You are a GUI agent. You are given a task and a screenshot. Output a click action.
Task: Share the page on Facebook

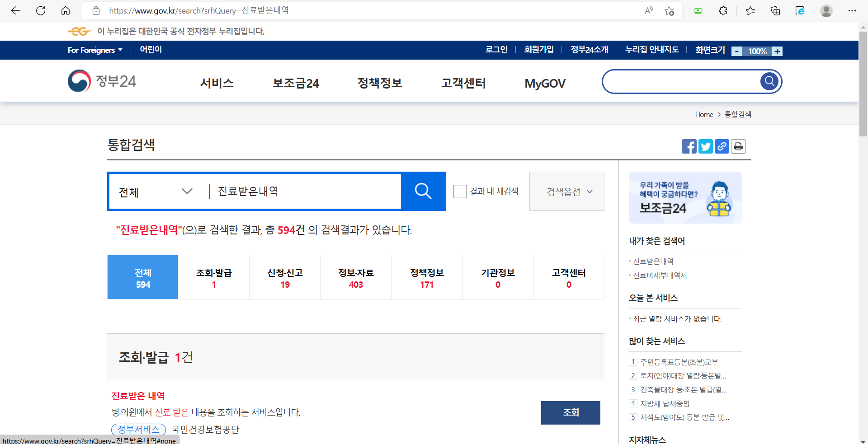click(x=689, y=146)
